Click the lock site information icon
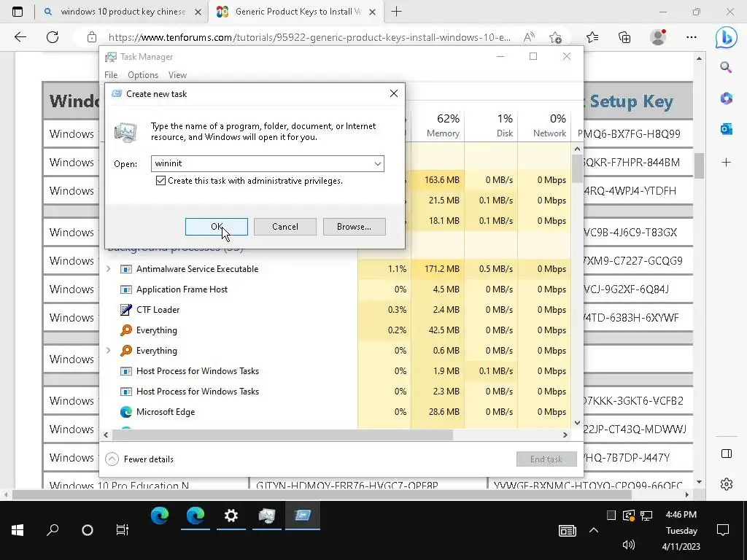 pos(92,37)
